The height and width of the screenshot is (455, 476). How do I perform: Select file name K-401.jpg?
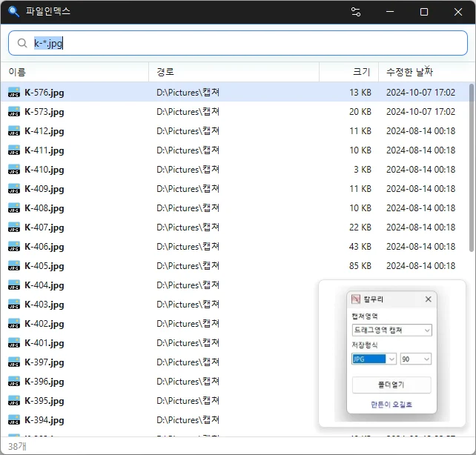[x=44, y=343]
